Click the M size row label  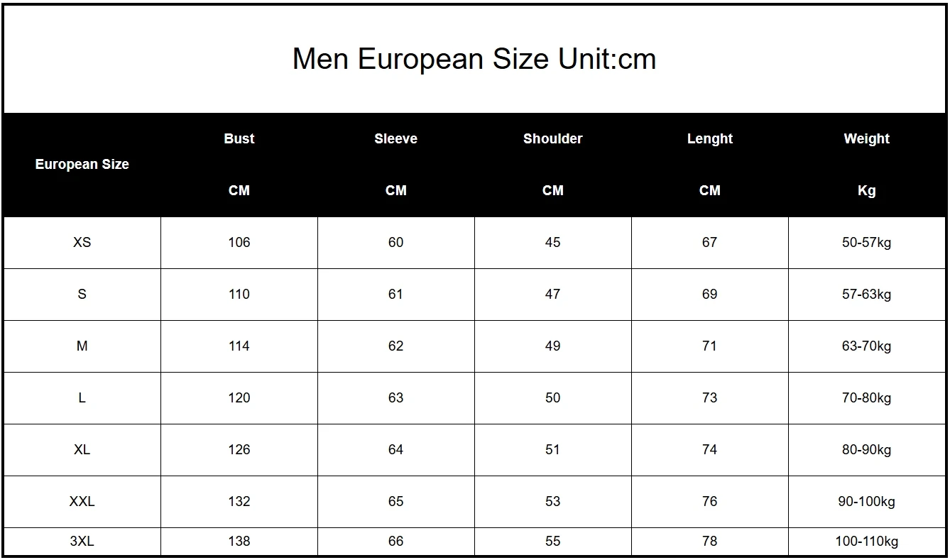point(82,346)
